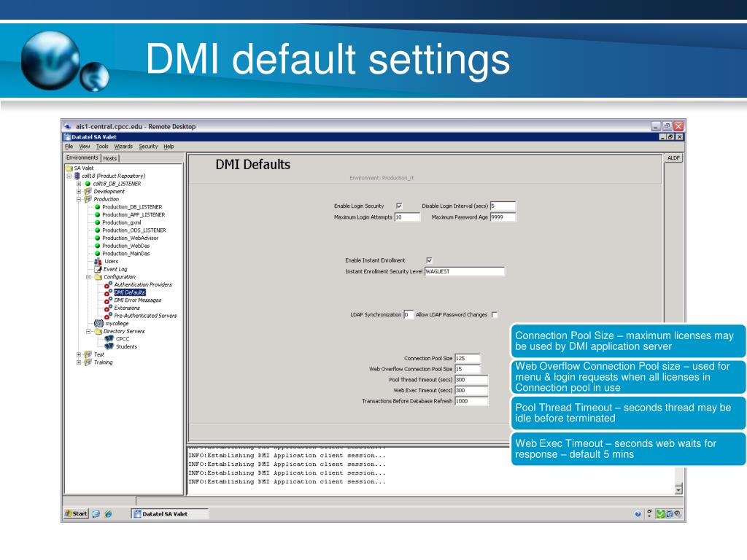Image resolution: width=747 pixels, height=560 pixels.
Task: Click the Internet Explorer quick launch icon
Action: [x=108, y=514]
